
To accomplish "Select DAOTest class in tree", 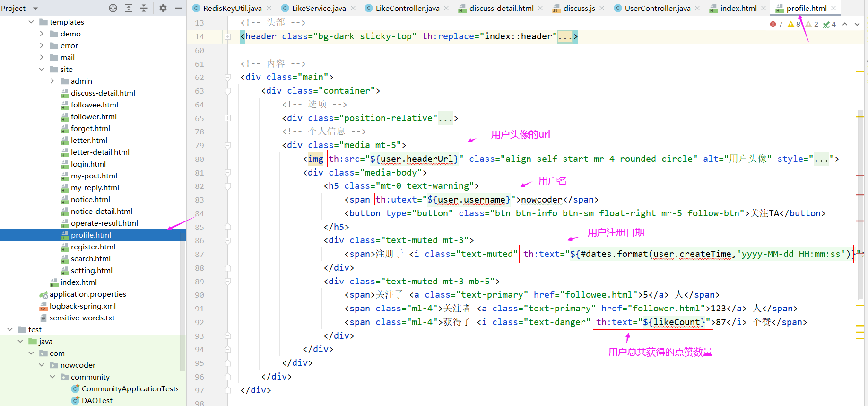I will (x=97, y=400).
